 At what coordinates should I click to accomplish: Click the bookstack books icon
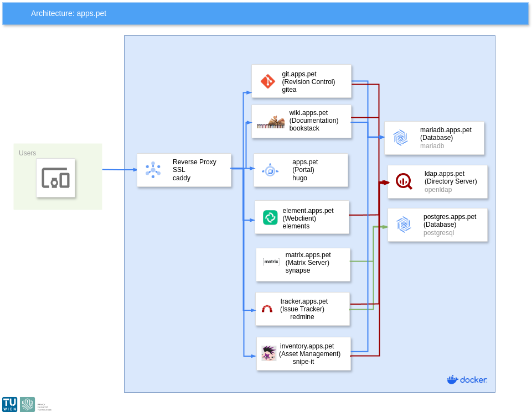[270, 122]
